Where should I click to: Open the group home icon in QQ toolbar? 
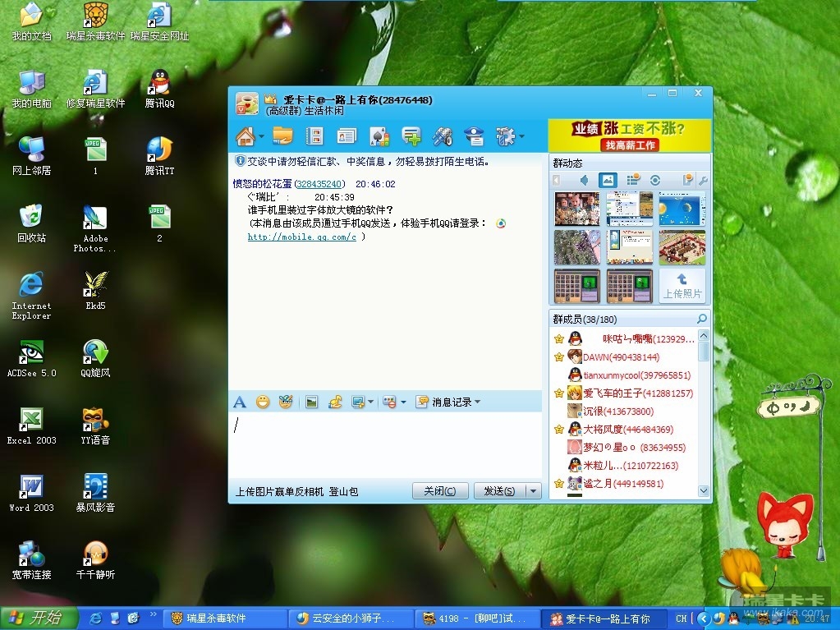pyautogui.click(x=246, y=136)
